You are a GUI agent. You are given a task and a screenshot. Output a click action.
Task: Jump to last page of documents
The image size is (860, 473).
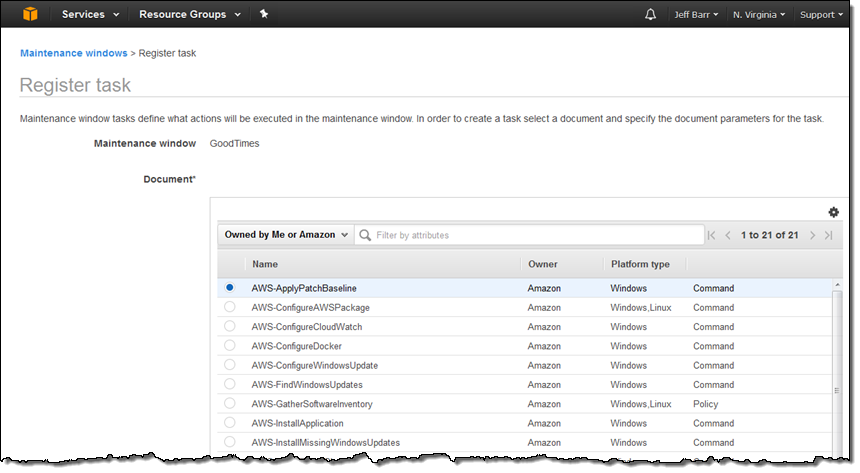828,236
